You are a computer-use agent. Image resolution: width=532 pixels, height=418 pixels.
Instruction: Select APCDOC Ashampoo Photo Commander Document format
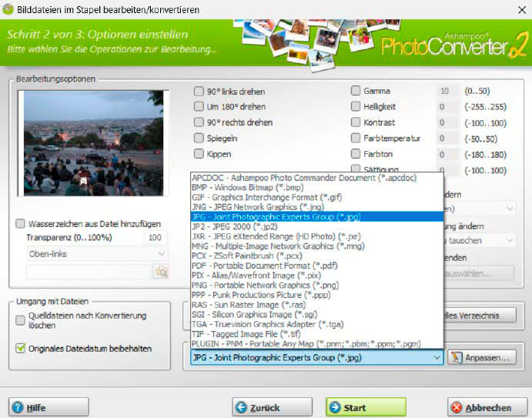click(x=317, y=178)
